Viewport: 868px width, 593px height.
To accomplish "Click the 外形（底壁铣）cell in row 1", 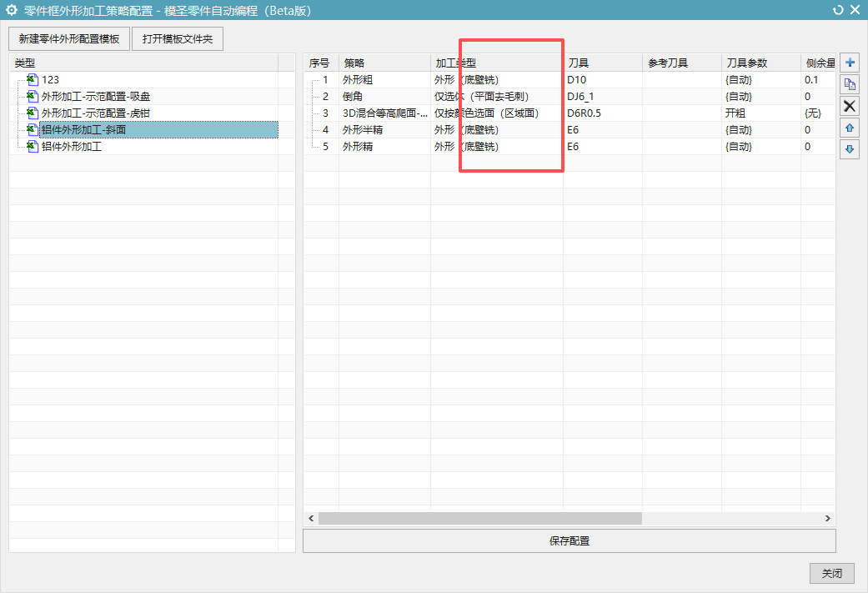I will tap(497, 80).
